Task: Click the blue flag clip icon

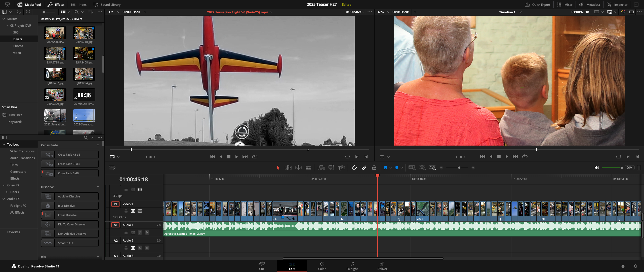Action: [x=385, y=168]
